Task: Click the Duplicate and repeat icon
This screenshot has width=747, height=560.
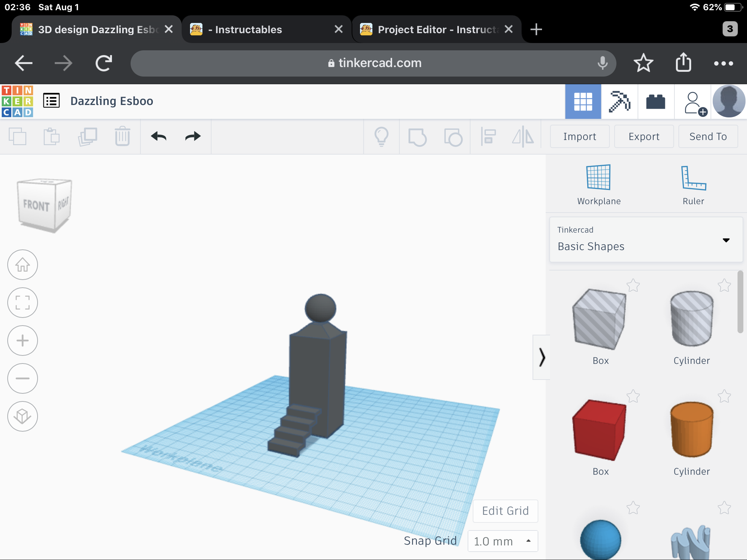Action: 88,137
